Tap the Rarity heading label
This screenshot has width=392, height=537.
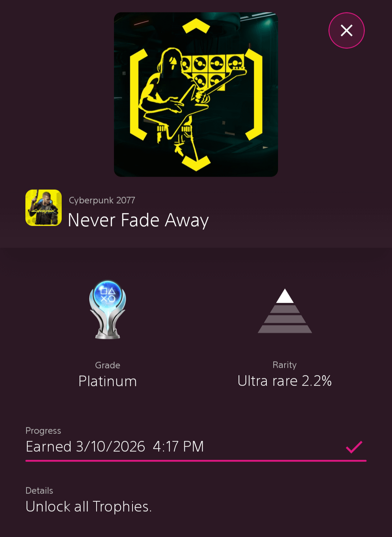(x=285, y=365)
